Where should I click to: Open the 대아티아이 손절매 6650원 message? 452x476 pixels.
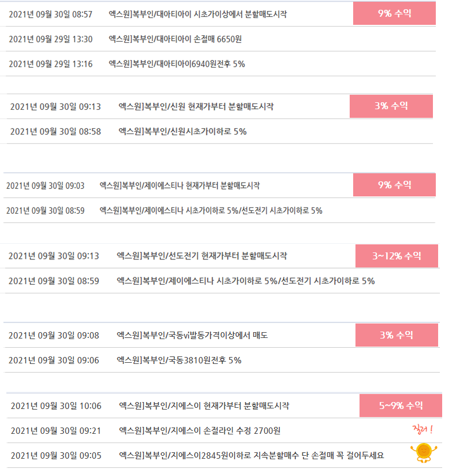[175, 39]
